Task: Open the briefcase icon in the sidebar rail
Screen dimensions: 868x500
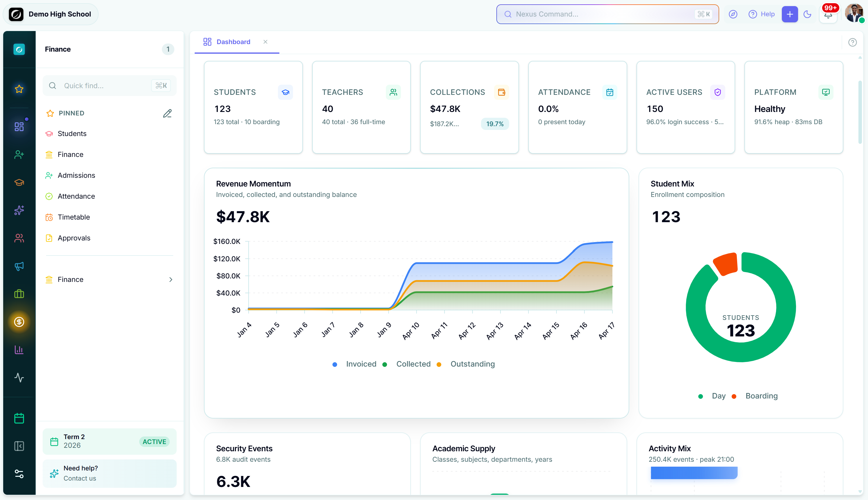Action: [x=19, y=294]
